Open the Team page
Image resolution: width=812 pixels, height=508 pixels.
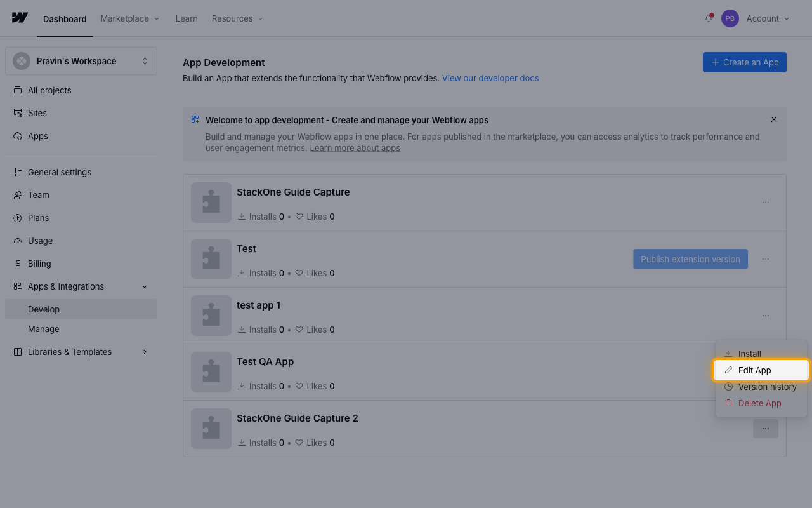81,195
